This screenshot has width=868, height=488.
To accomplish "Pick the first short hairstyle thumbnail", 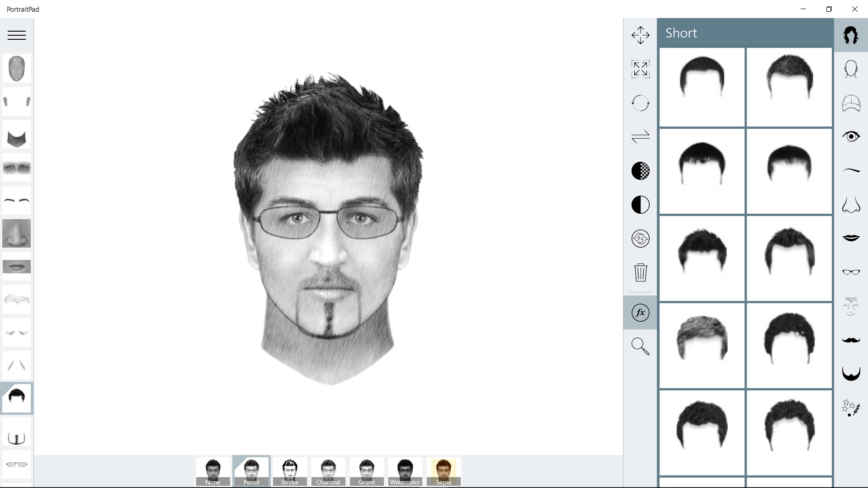I will (702, 87).
